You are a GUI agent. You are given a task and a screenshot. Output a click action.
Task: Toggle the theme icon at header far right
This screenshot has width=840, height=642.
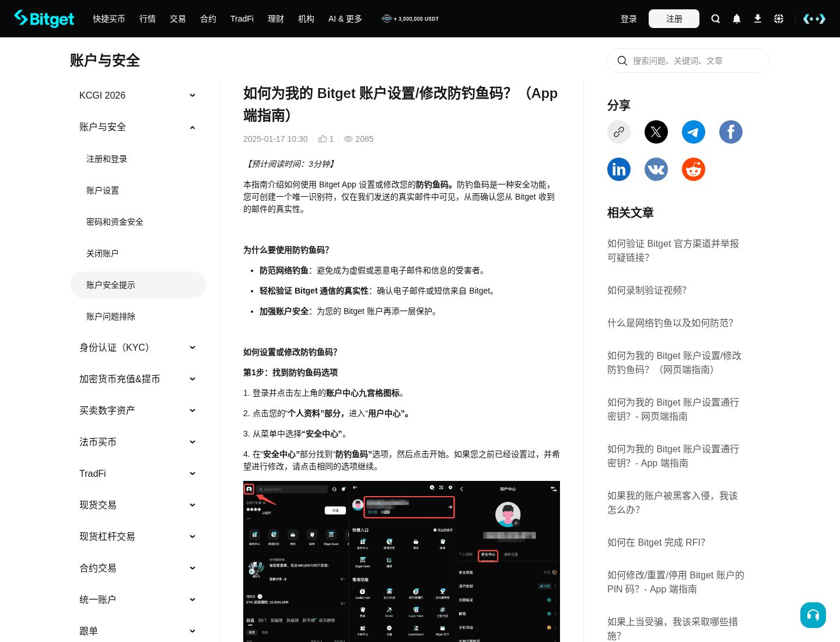(x=814, y=19)
